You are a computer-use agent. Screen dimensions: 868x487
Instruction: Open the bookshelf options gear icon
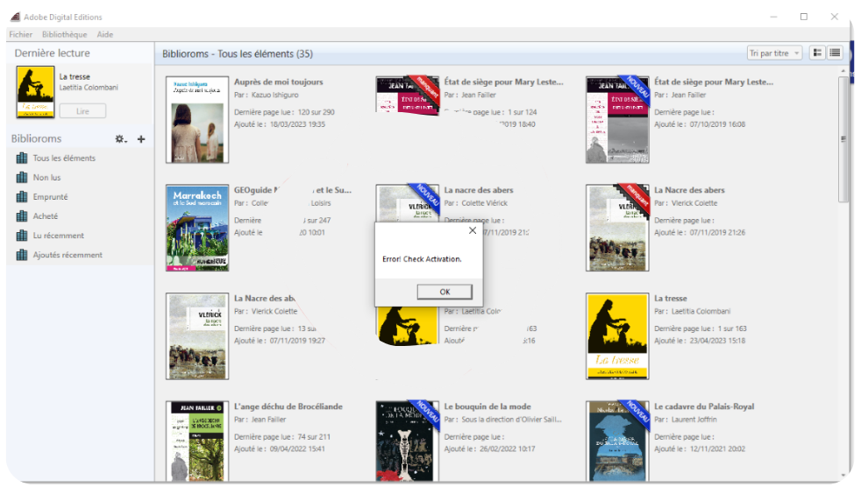121,139
